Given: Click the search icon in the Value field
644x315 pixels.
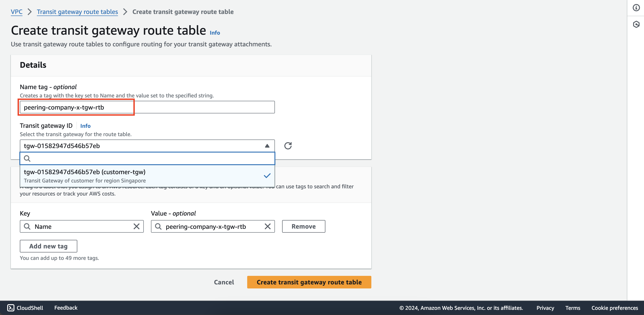Looking at the screenshot, I should tap(158, 226).
